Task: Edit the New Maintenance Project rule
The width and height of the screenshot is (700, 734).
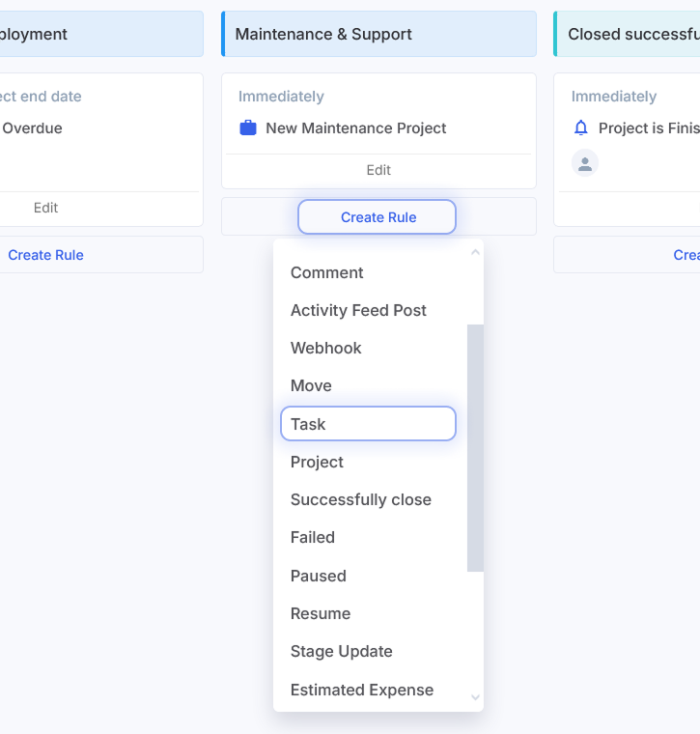Action: [x=378, y=170]
